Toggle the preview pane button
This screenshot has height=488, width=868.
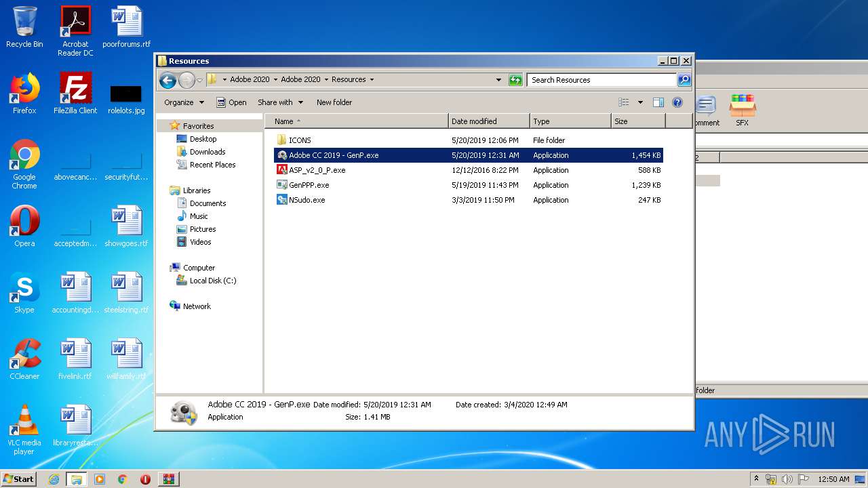[x=658, y=102]
